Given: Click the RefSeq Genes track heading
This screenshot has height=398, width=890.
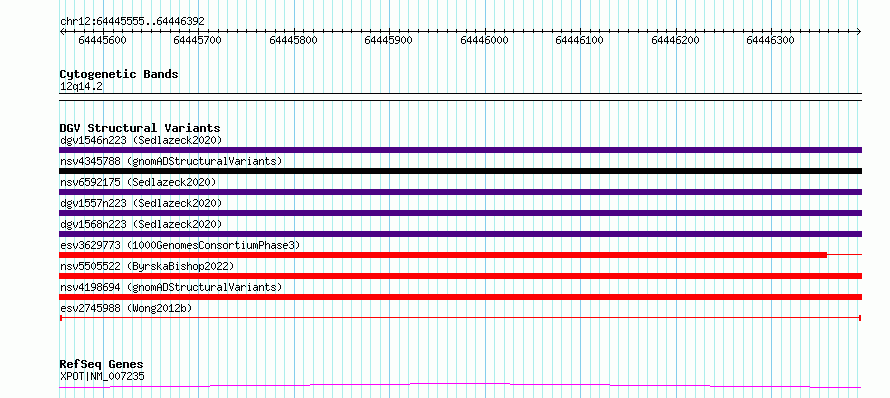Looking at the screenshot, I should click(x=102, y=364).
